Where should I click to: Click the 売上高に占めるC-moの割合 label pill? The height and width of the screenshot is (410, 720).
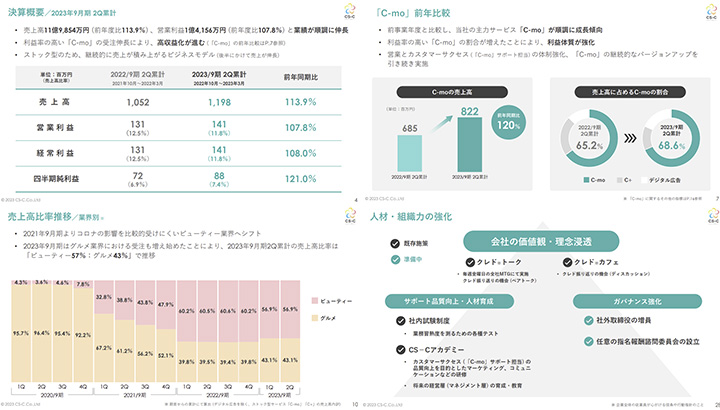630,92
